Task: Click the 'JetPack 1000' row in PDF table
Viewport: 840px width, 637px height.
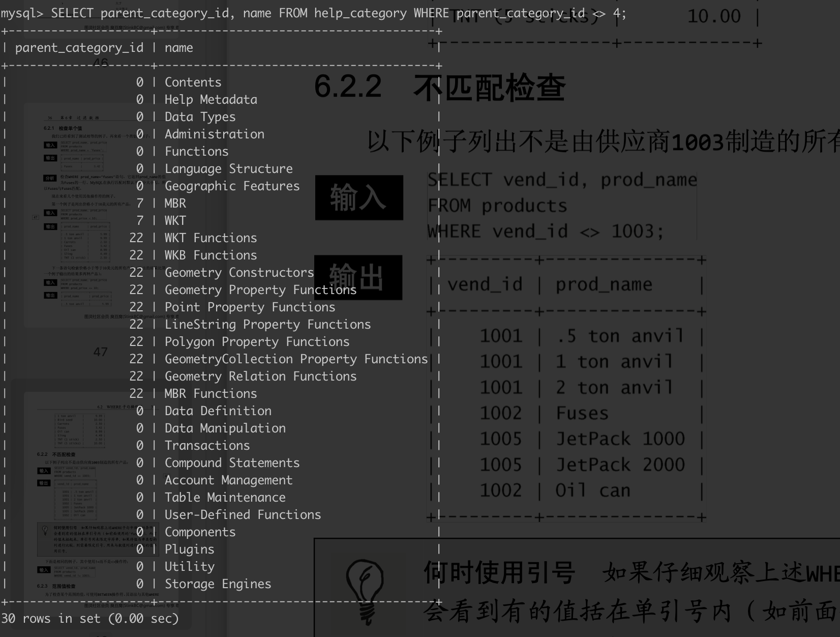Action: coord(567,439)
